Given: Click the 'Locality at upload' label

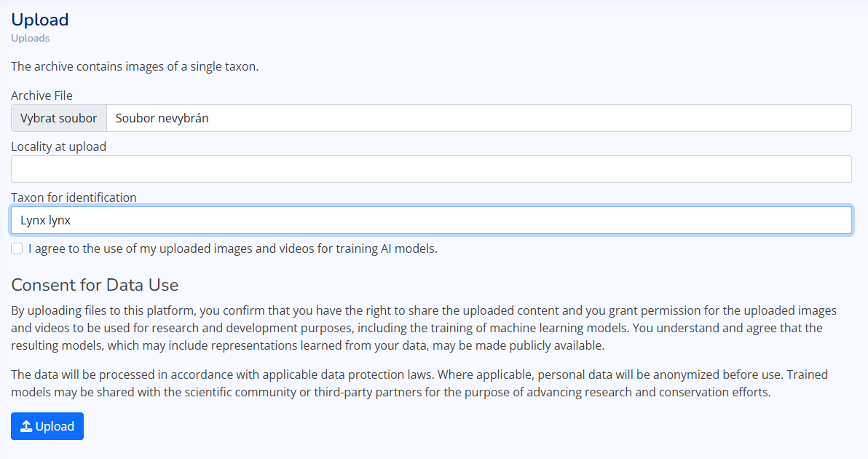Looking at the screenshot, I should click(x=58, y=146).
